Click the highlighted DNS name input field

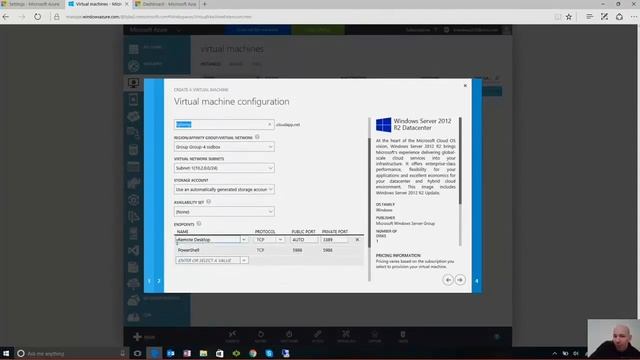tap(224, 124)
